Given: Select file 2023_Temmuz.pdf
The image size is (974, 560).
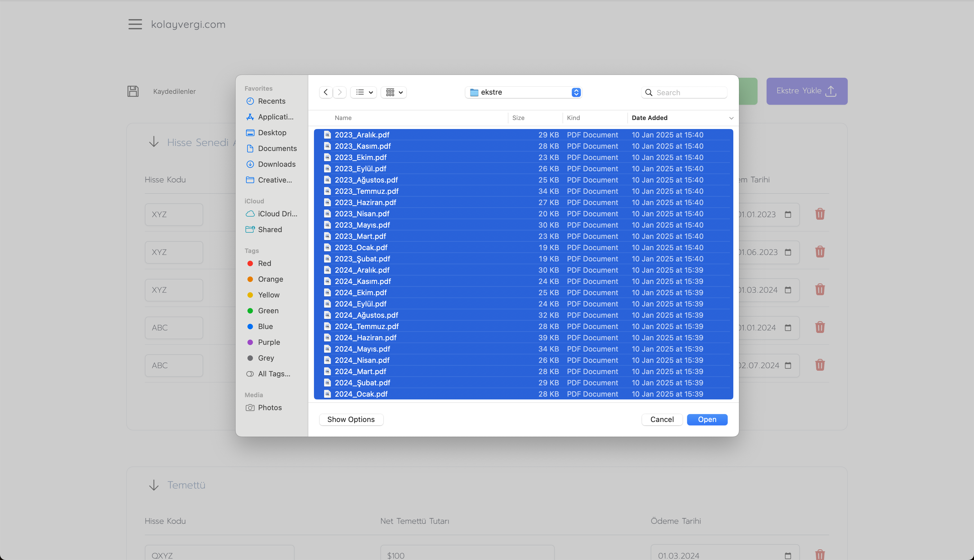Looking at the screenshot, I should pos(524,191).
